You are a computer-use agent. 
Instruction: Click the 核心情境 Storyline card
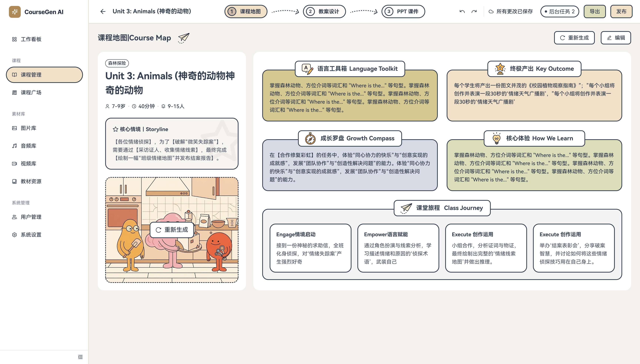pos(172,144)
